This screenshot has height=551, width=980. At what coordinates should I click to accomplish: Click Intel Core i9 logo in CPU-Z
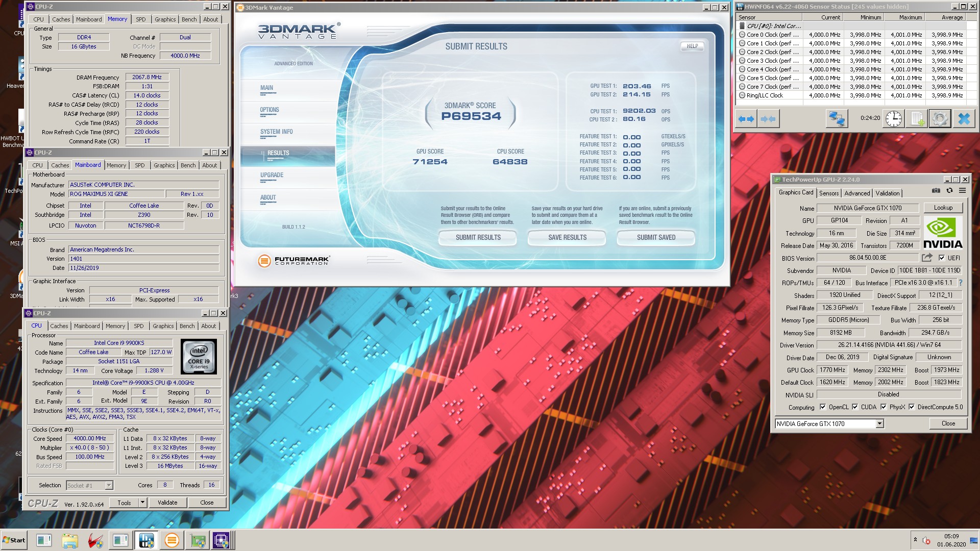click(x=199, y=357)
